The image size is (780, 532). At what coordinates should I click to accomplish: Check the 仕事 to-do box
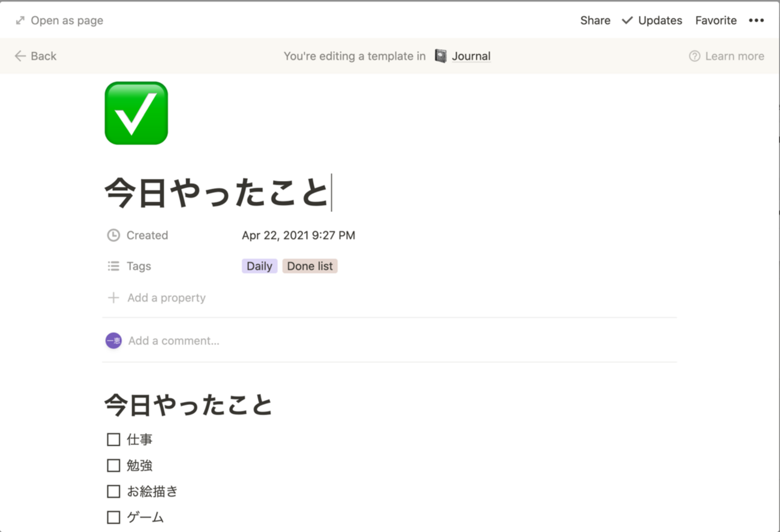click(113, 440)
